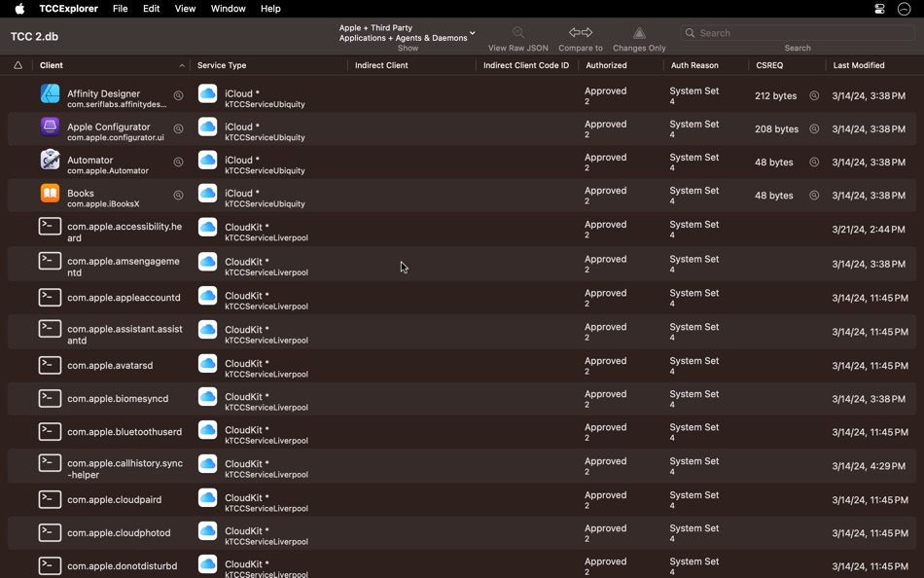Select the com.apple.callhistory.sync-helper row text

[x=124, y=469]
